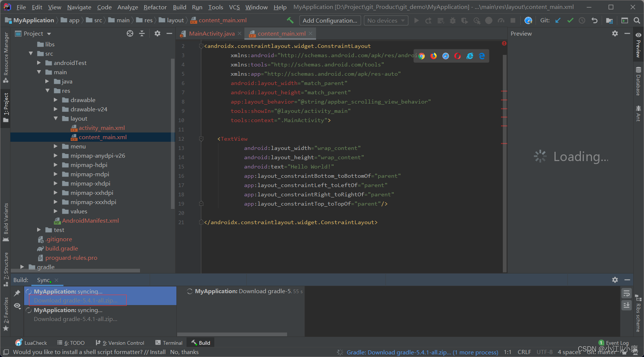This screenshot has height=357, width=644.
Task: Click Git commit checkmark icon
Action: point(570,20)
